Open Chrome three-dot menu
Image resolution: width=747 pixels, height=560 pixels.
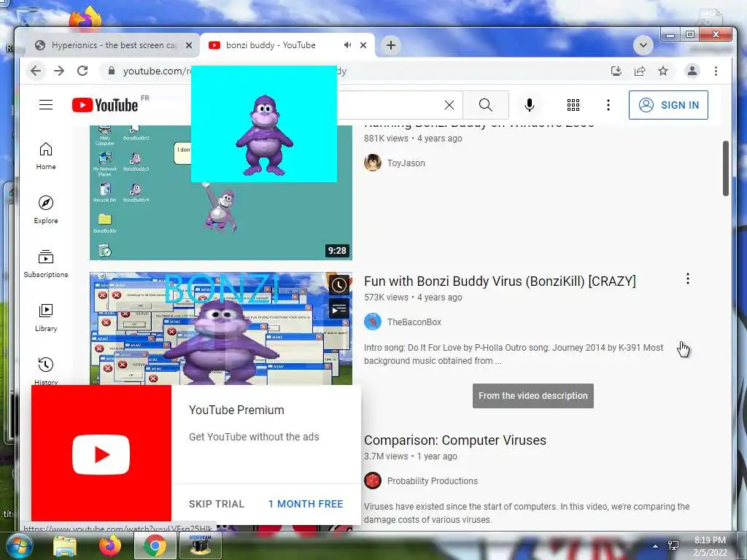[x=716, y=71]
